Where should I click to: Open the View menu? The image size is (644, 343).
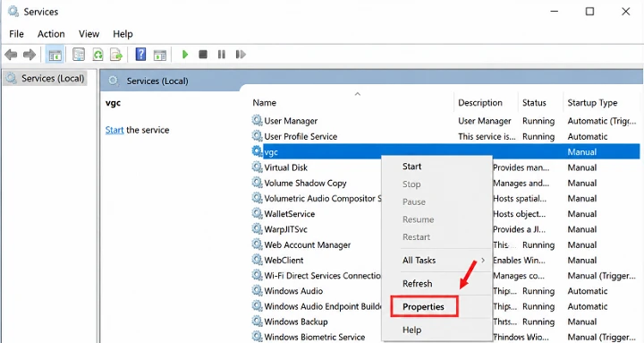point(89,34)
